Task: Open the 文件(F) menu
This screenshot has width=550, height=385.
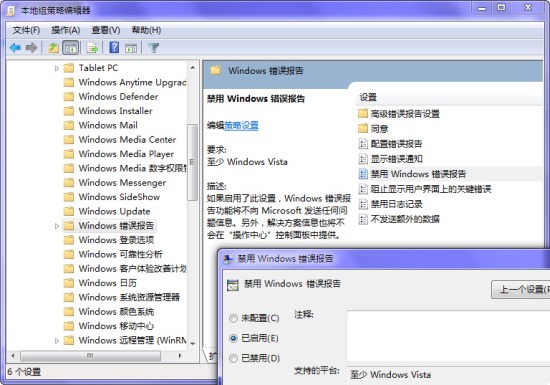Action: point(26,30)
